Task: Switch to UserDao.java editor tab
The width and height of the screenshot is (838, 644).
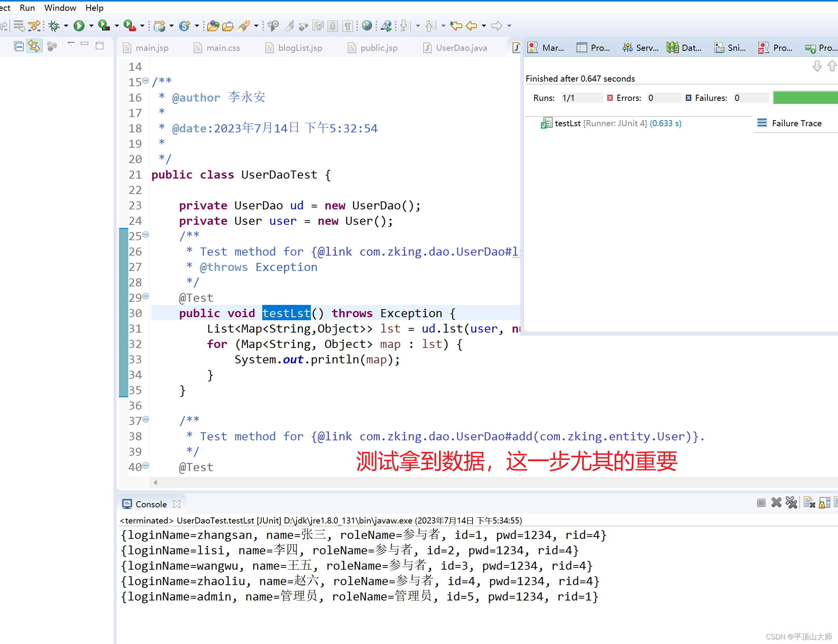Action: click(x=456, y=48)
